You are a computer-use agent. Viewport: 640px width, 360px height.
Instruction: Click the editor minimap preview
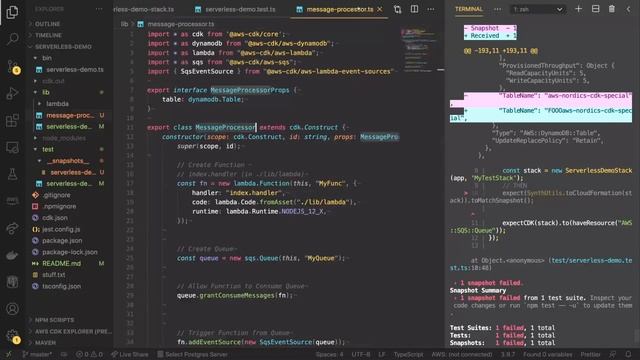point(418,50)
